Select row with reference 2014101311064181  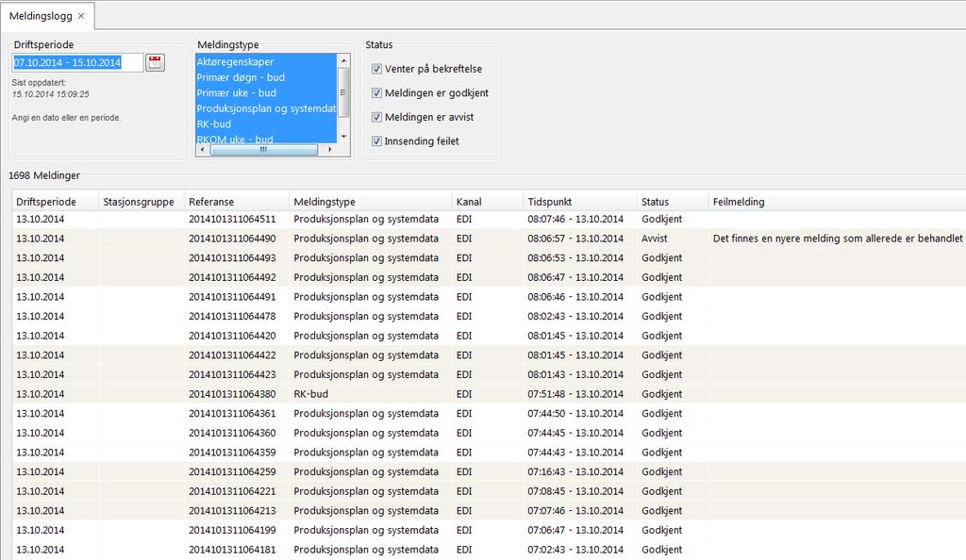pyautogui.click(x=490, y=550)
